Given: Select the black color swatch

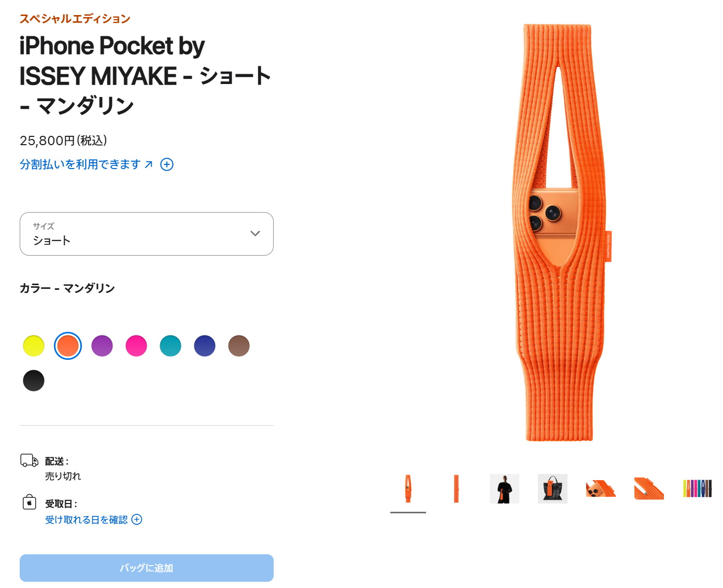Looking at the screenshot, I should (34, 381).
